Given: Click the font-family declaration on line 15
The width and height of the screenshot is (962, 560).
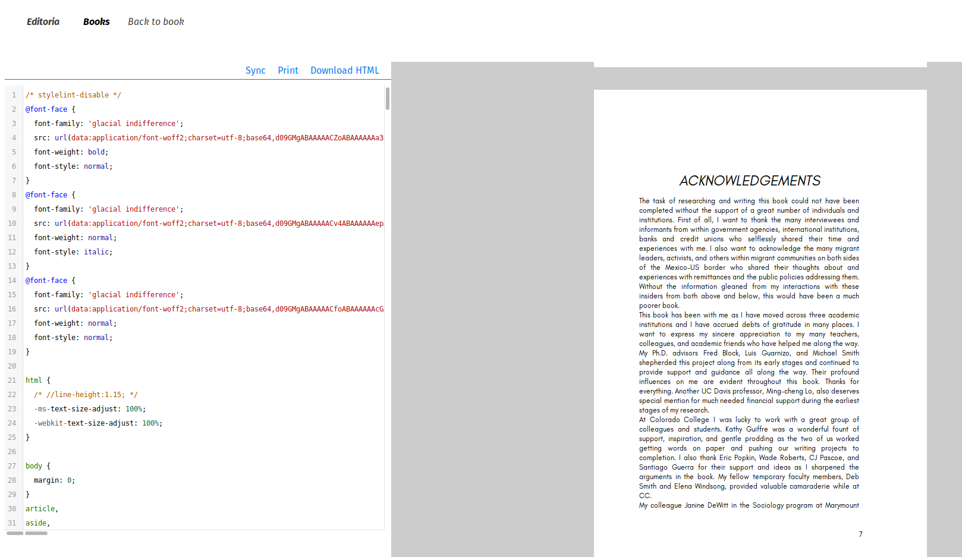Looking at the screenshot, I should [109, 295].
